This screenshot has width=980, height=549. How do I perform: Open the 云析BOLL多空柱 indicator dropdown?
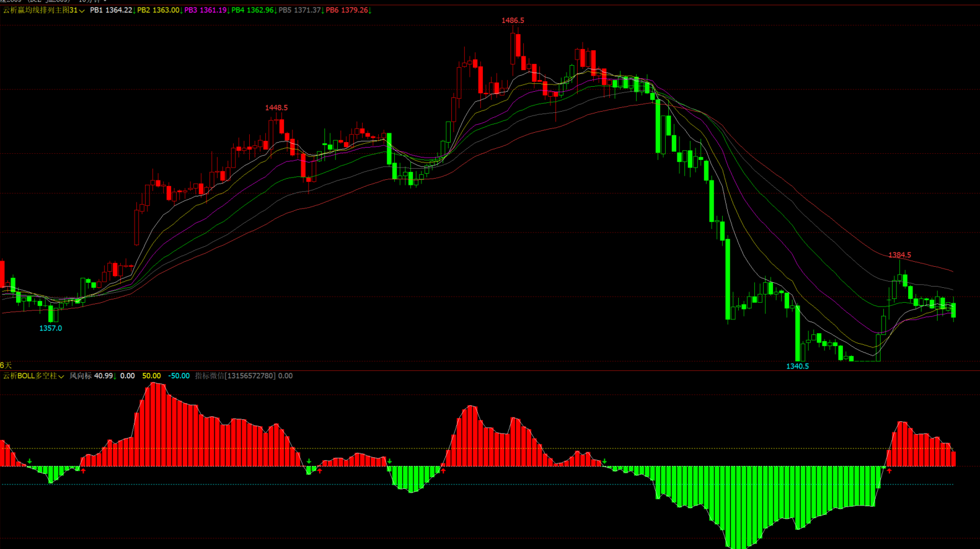33,376
